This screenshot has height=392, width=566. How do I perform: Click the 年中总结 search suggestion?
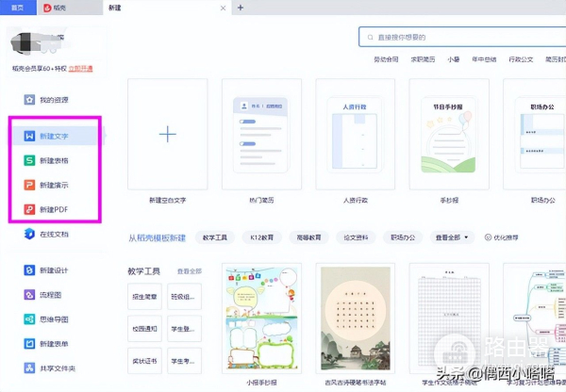click(484, 59)
